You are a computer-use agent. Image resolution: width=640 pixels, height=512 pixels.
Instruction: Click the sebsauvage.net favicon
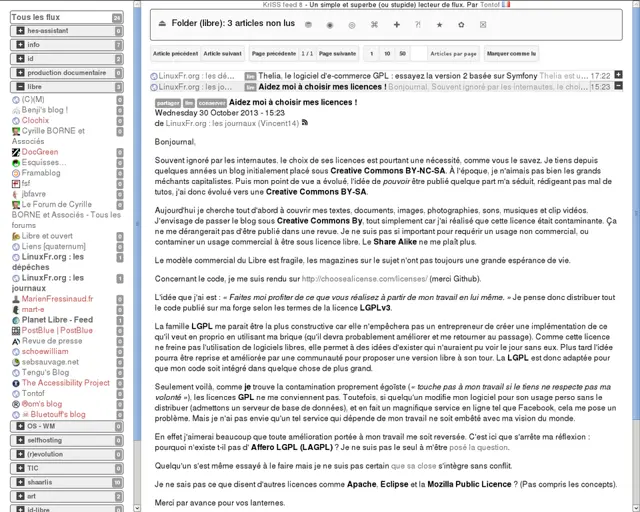[x=16, y=362]
